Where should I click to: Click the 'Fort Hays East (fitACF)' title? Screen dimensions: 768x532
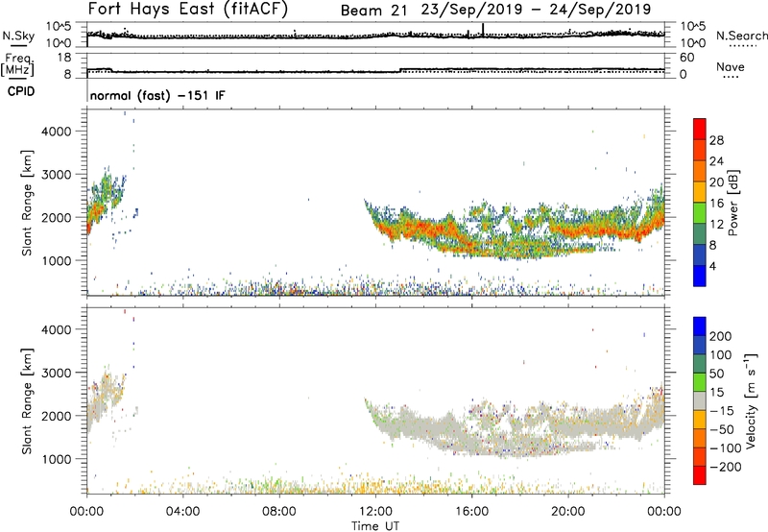click(x=188, y=9)
